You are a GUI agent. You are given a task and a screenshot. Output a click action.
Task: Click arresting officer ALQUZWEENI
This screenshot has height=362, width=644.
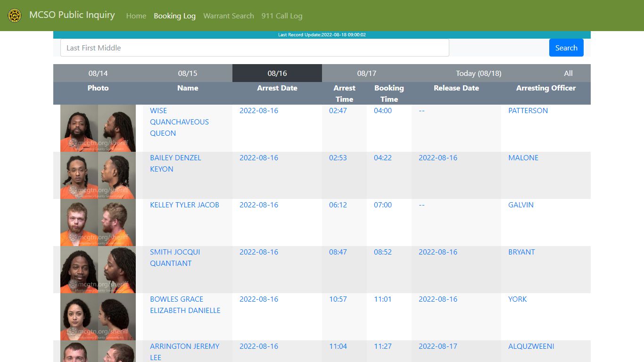pyautogui.click(x=531, y=346)
